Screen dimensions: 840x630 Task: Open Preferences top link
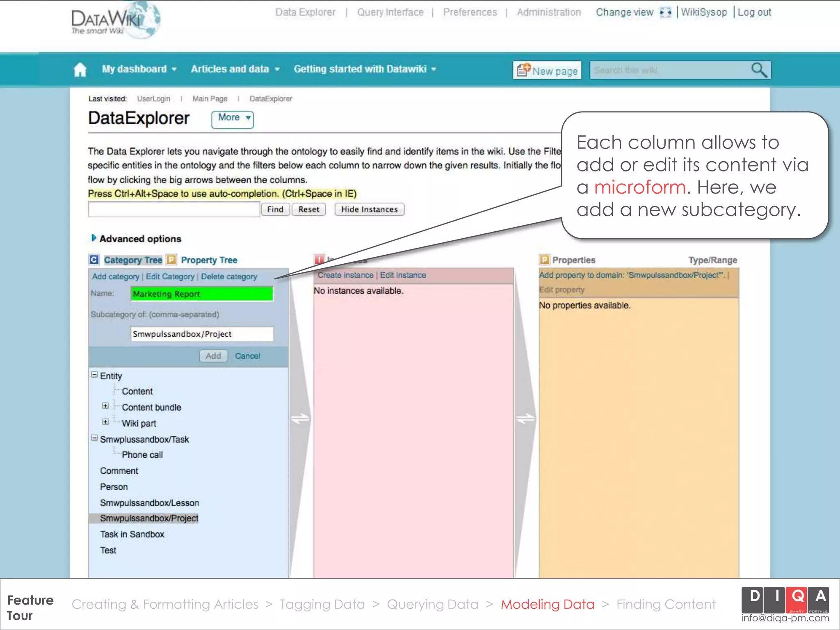(x=470, y=12)
